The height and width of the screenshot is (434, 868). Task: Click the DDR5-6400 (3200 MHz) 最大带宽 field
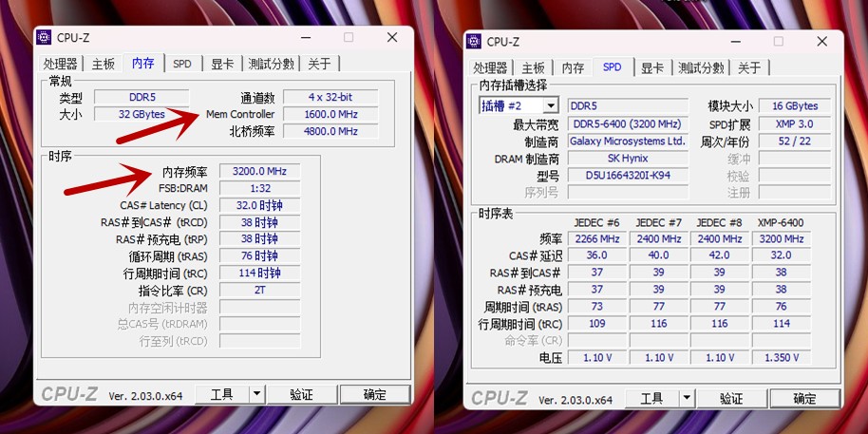click(628, 124)
